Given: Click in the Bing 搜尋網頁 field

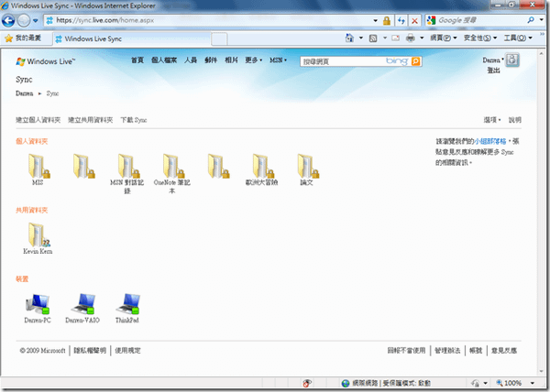Looking at the screenshot, I should click(x=343, y=61).
